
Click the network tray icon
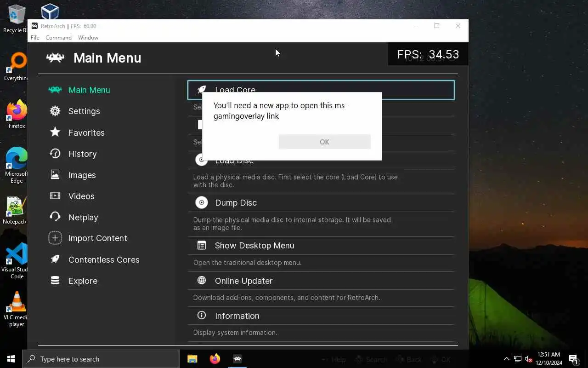pos(517,359)
